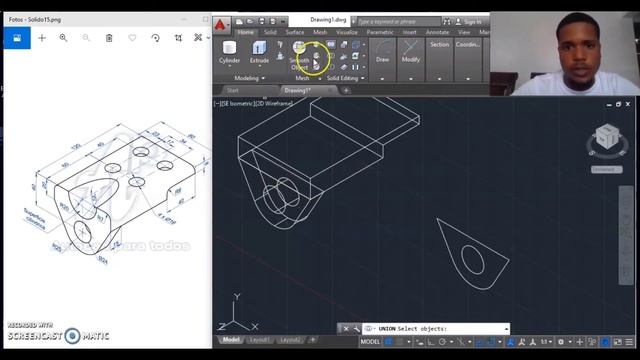The height and width of the screenshot is (360, 640).
Task: Open the Annotate ribbon tab
Action: [x=437, y=32]
